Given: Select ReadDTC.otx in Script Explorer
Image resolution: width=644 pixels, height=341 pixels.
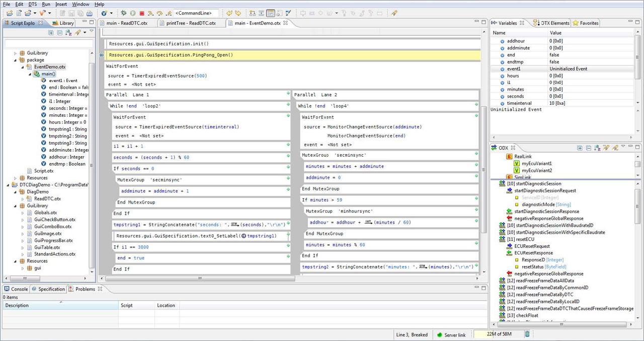Looking at the screenshot, I should (47, 199).
